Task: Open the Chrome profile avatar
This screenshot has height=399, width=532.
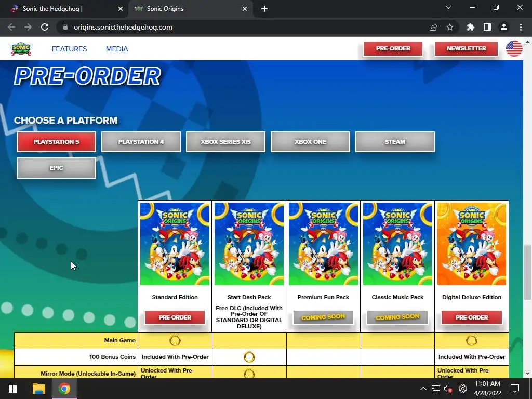Action: tap(504, 27)
